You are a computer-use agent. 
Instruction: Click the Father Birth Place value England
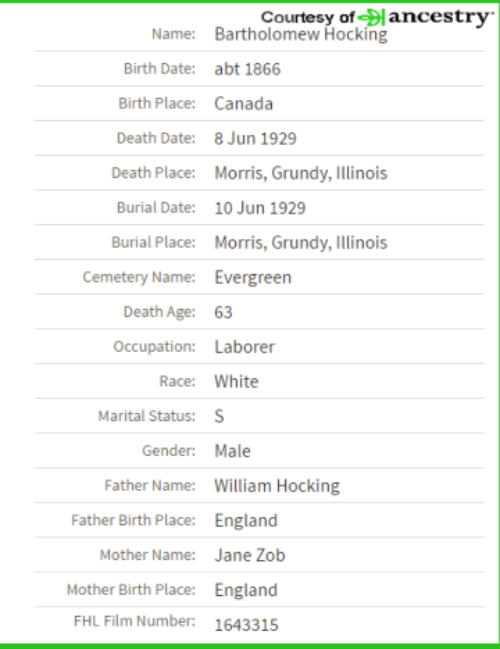(246, 521)
